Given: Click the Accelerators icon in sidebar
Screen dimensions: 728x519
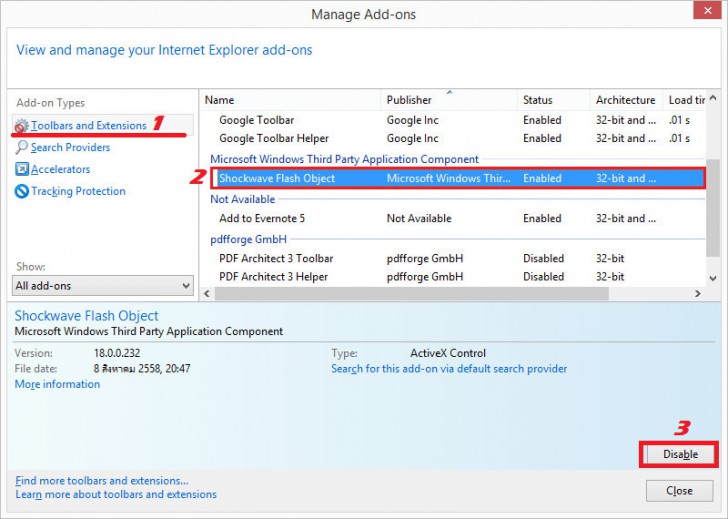Looking at the screenshot, I should tap(22, 170).
